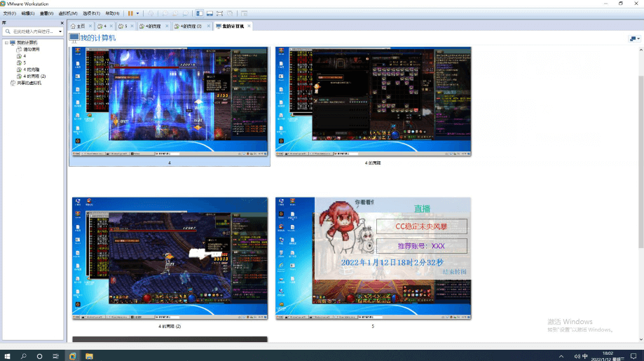
Task: Enter full screen mode via toolbar icon
Action: pos(220,13)
